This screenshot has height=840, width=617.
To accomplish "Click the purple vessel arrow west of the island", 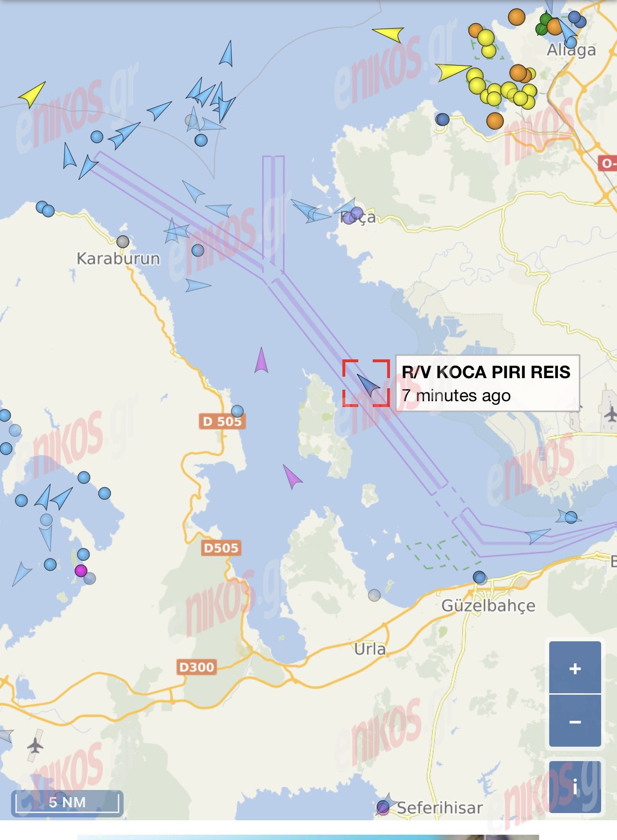I will [261, 360].
